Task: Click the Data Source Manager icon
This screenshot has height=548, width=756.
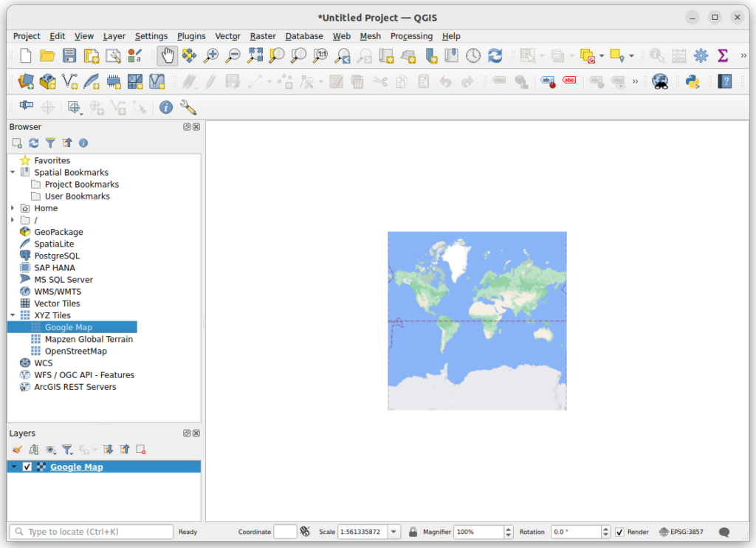Action: coord(24,82)
